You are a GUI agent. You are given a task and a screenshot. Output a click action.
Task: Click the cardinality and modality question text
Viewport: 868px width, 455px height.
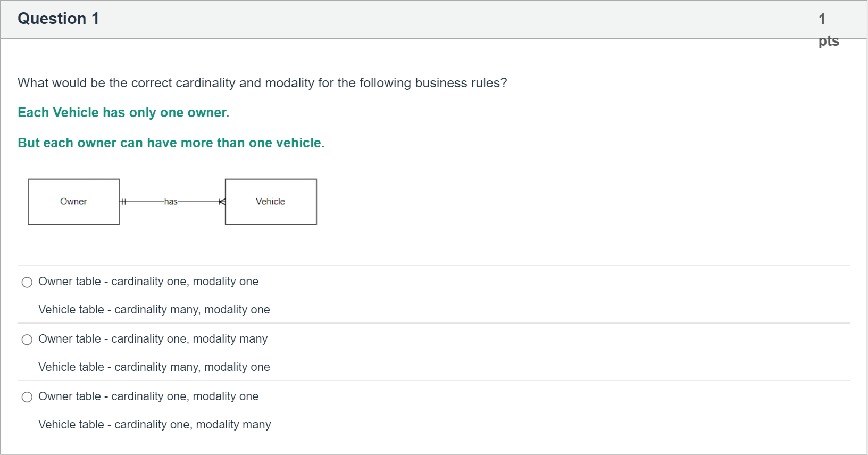coord(262,83)
